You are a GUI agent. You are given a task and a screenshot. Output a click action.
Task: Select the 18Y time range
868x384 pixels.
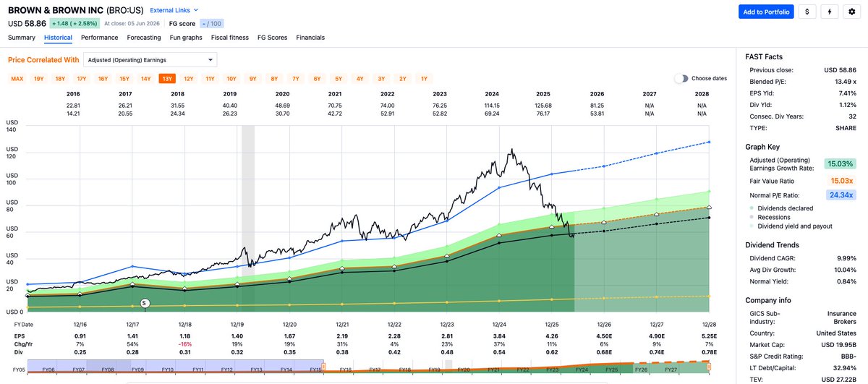pos(60,78)
